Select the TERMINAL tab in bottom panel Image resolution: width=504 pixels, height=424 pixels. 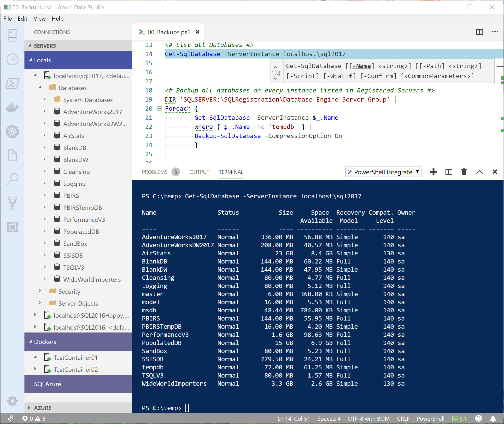click(231, 172)
